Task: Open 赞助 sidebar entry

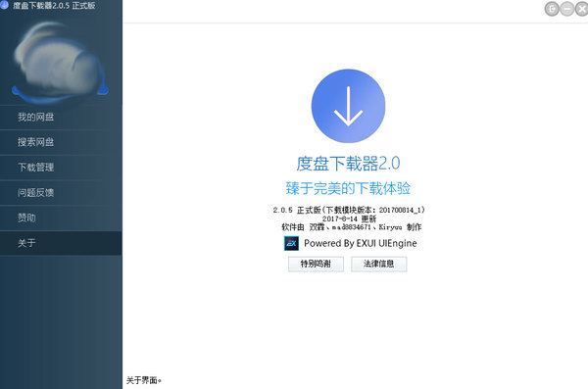Action: coord(61,218)
